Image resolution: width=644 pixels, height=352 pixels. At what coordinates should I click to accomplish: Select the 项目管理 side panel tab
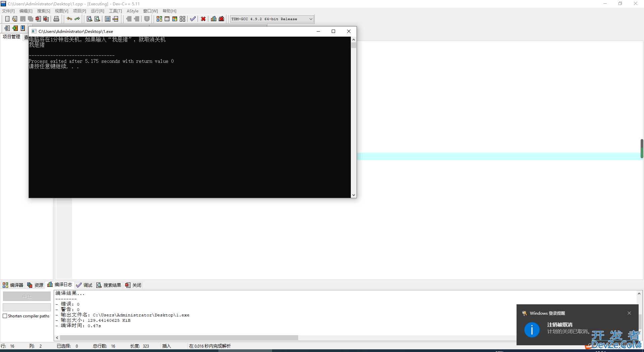tap(11, 37)
